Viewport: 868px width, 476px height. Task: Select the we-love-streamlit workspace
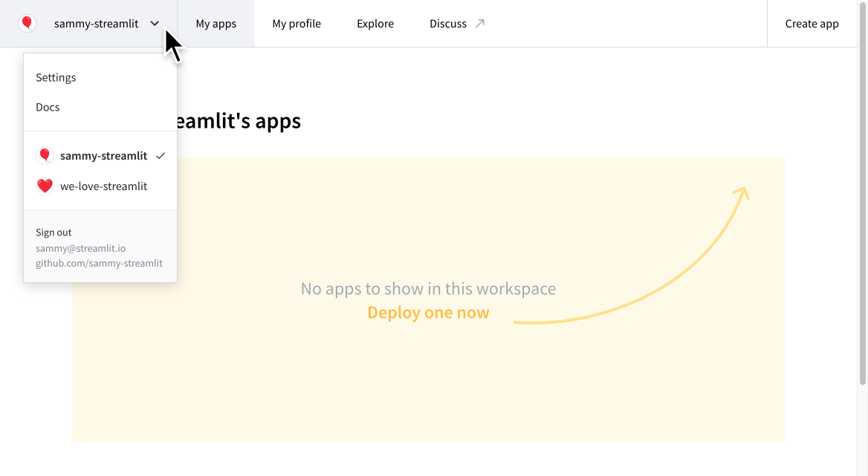[104, 186]
